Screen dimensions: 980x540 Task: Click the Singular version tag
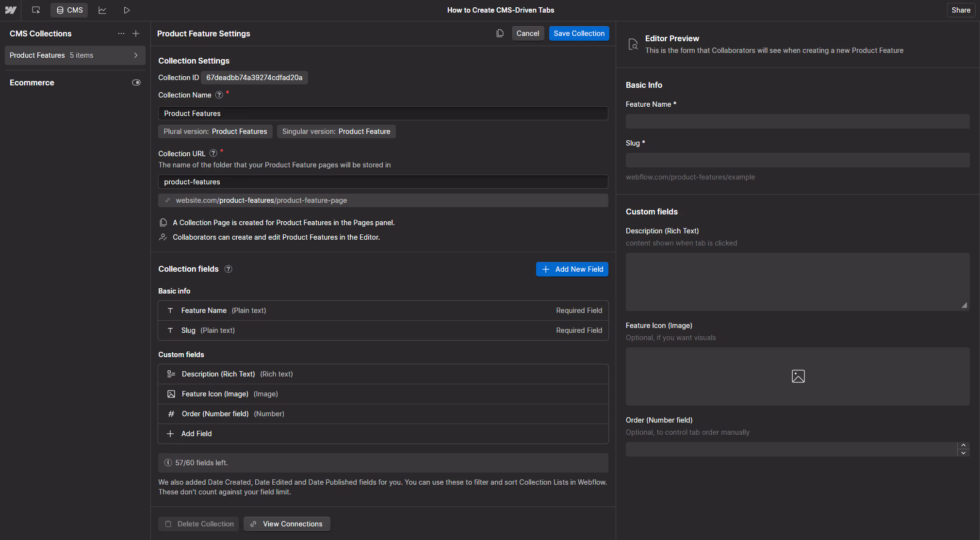(336, 131)
